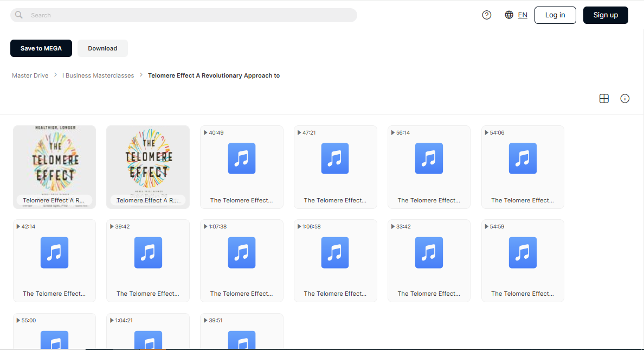Click the Download button

[102, 48]
